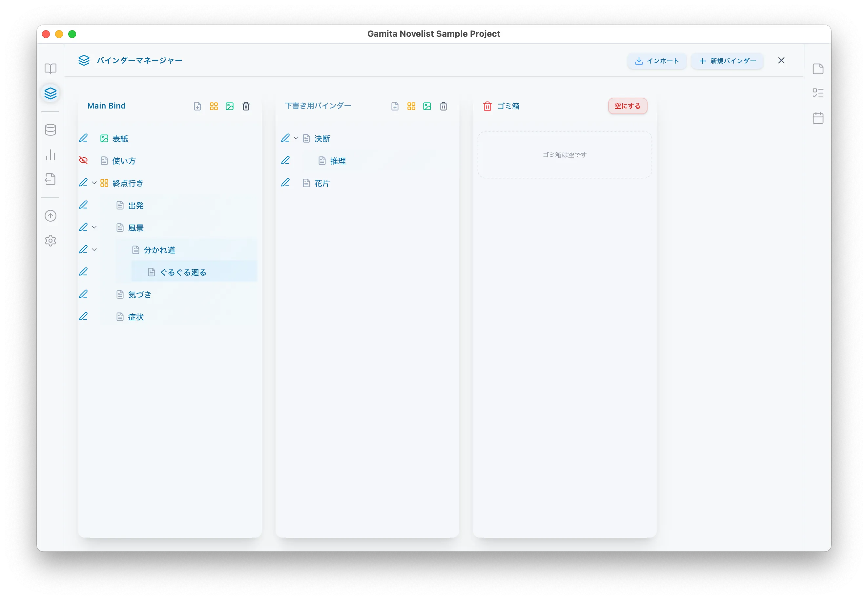Open the calendar icon in right sidebar
Screen dimensions: 868x600
817,118
